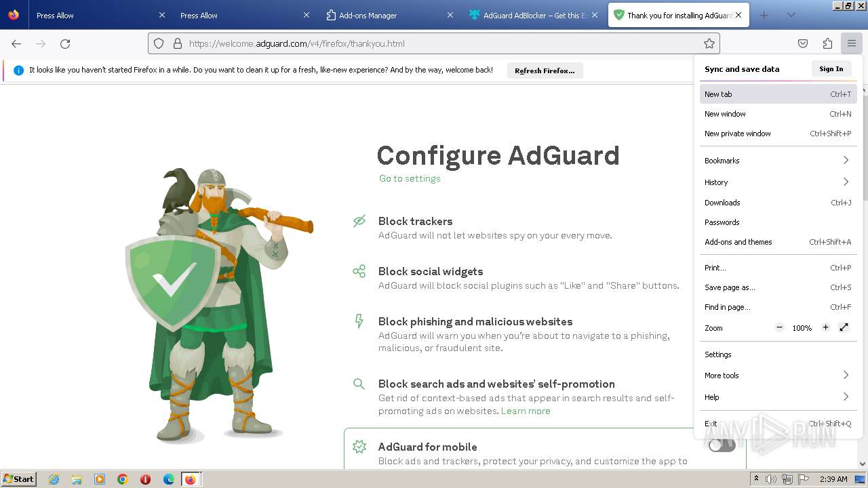This screenshot has width=868, height=488.
Task: Close the Thank you for installing tab
Action: coord(738,15)
